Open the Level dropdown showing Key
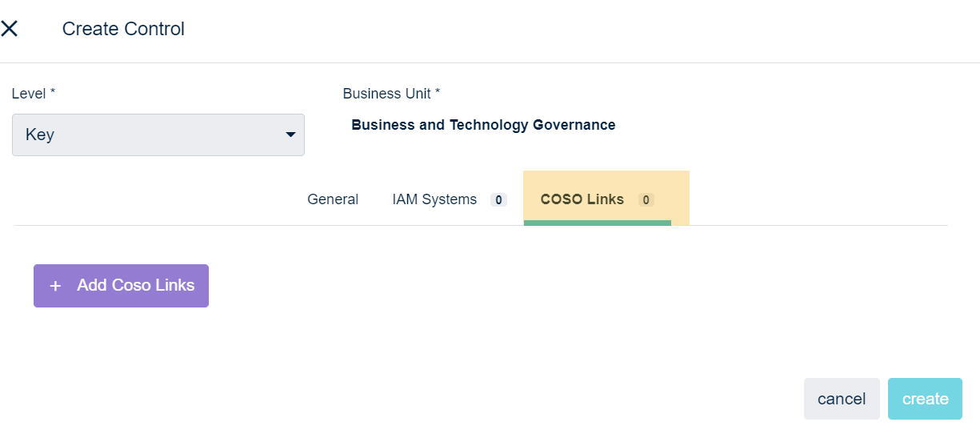This screenshot has height=430, width=980. (158, 135)
